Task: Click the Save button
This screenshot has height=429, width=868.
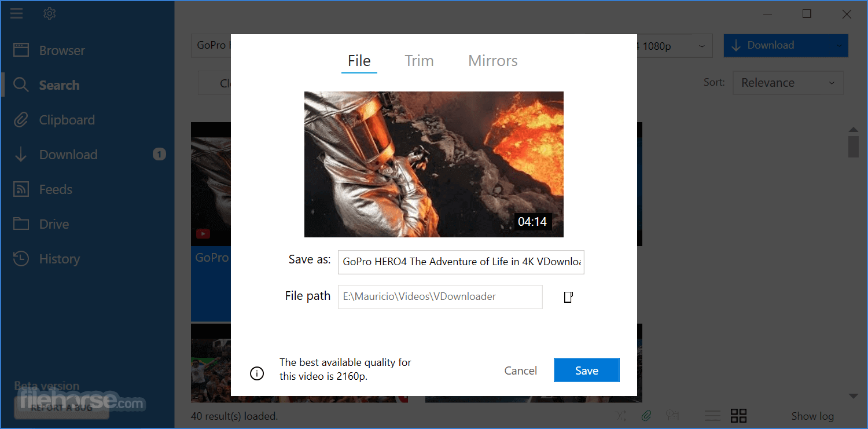Action: 587,371
